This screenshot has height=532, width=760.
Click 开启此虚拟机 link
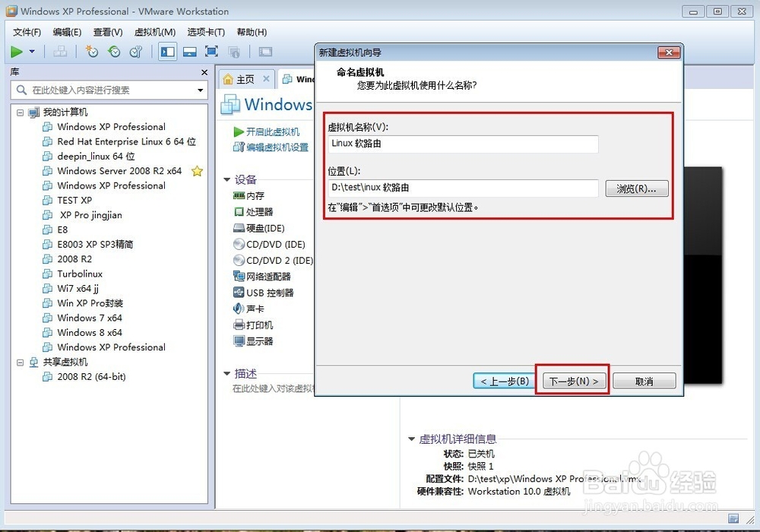pos(267,131)
